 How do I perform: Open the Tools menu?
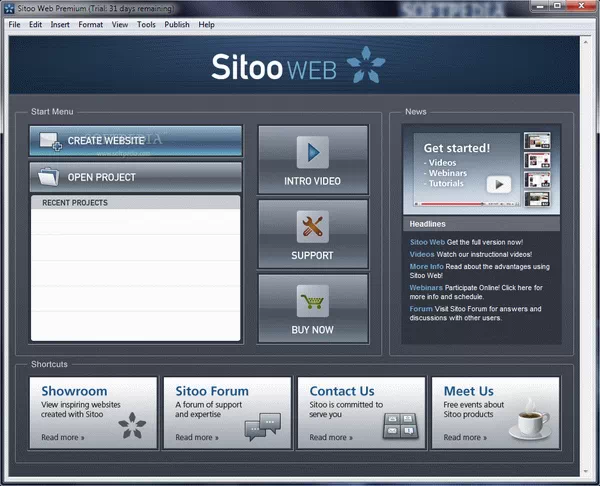146,24
